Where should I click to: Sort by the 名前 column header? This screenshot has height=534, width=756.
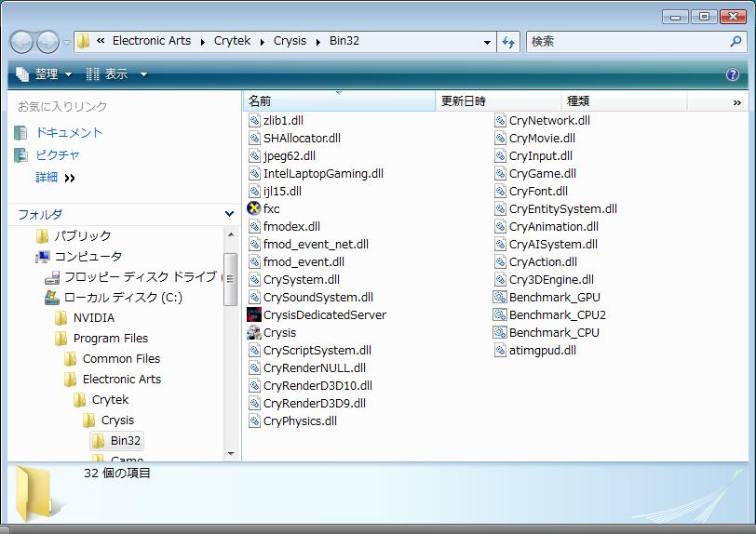coord(339,101)
